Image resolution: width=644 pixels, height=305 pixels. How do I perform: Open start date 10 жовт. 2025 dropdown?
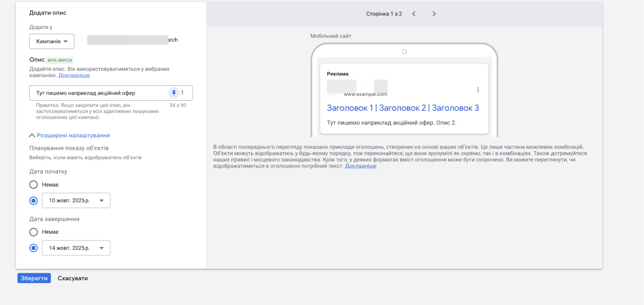(x=76, y=201)
